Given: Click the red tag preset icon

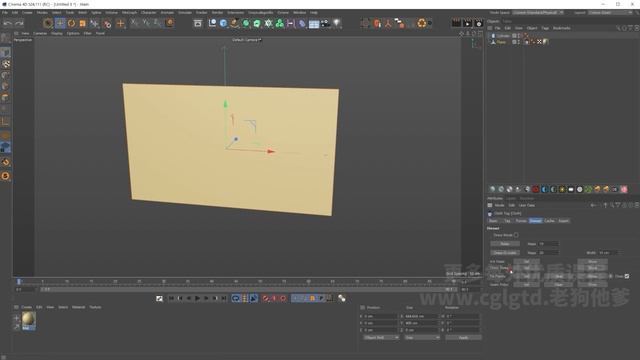Looking at the screenshot, I should (536, 189).
